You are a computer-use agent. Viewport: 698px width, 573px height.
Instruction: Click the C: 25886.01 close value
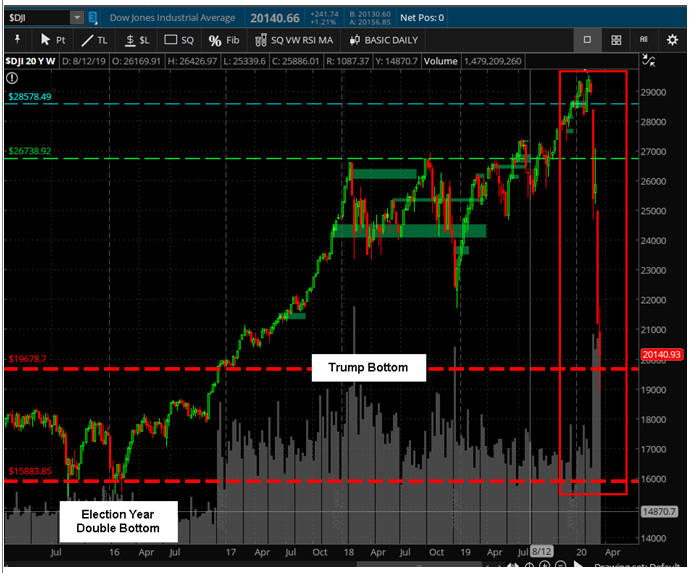pyautogui.click(x=296, y=61)
